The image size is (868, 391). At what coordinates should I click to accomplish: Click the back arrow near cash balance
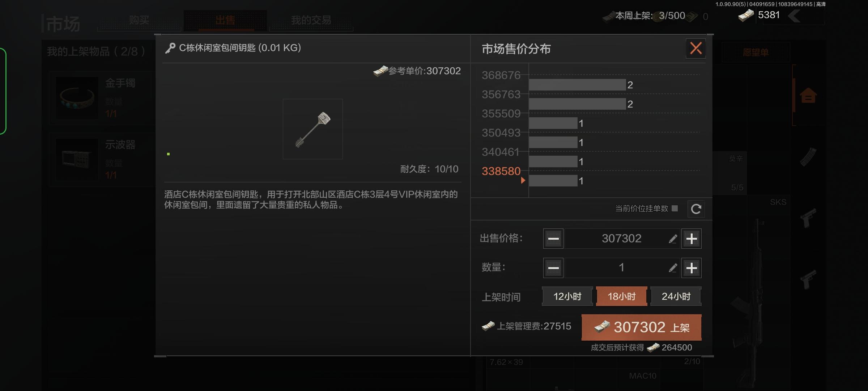point(794,16)
